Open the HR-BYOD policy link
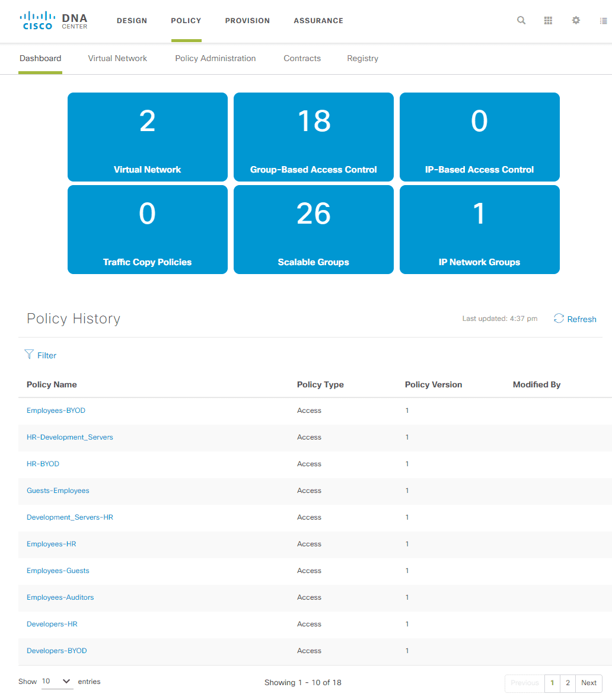This screenshot has width=612, height=700. click(x=43, y=464)
